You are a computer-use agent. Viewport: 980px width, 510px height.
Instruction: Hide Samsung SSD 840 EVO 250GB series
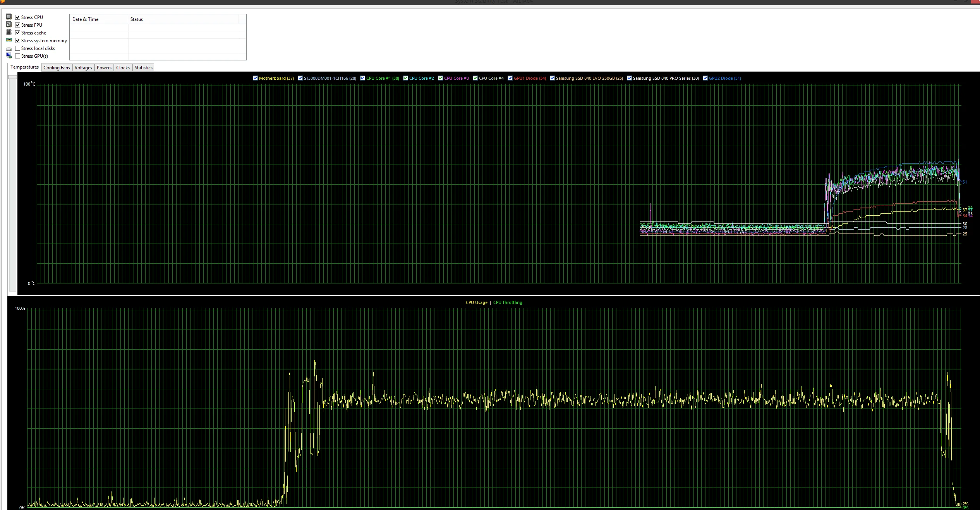pyautogui.click(x=552, y=78)
